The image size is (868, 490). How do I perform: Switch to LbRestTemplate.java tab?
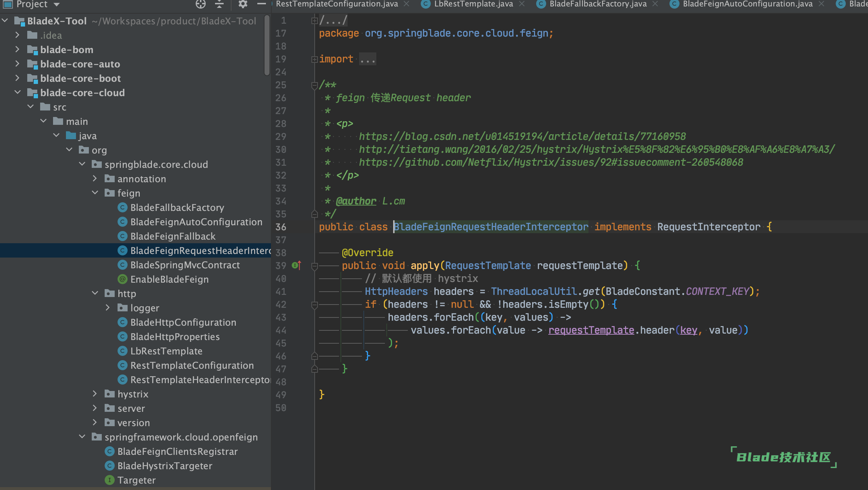coord(473,4)
